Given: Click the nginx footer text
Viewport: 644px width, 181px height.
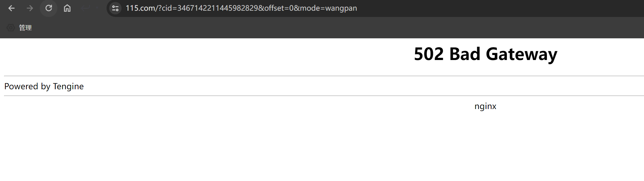Looking at the screenshot, I should pos(485,106).
